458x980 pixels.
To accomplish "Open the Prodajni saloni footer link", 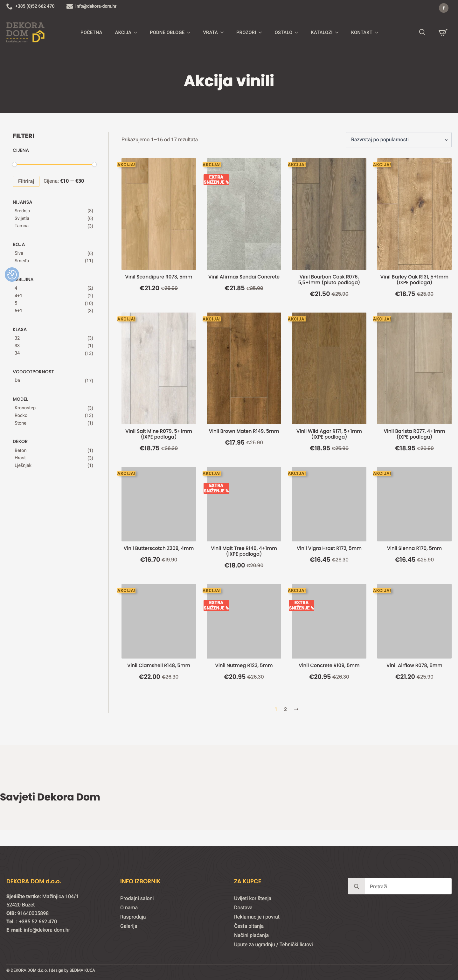I will click(x=137, y=898).
